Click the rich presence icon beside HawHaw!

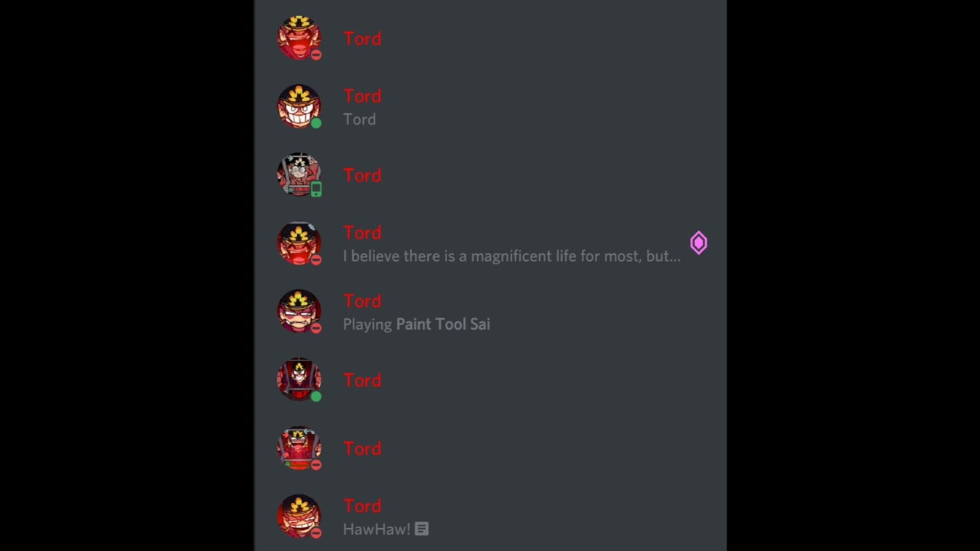(x=422, y=529)
